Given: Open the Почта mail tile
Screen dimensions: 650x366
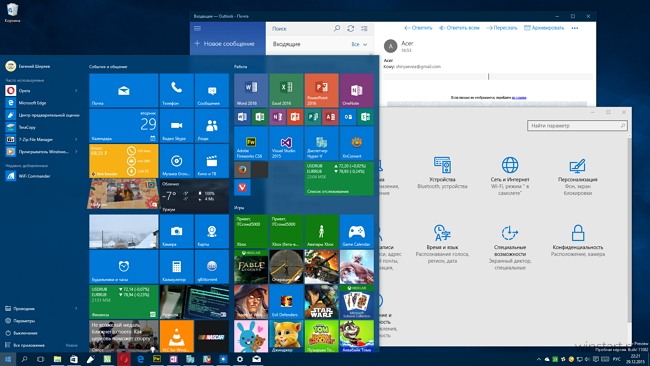Looking at the screenshot, I should pyautogui.click(x=124, y=90).
